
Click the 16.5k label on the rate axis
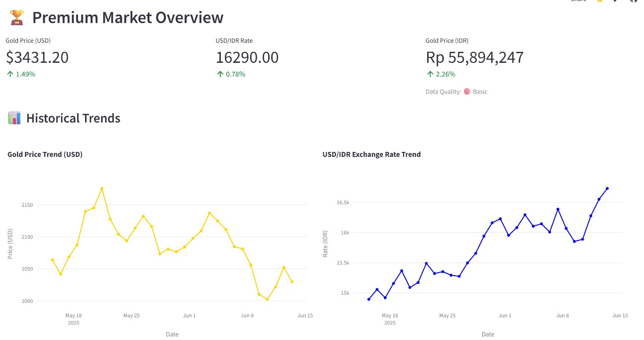[343, 202]
